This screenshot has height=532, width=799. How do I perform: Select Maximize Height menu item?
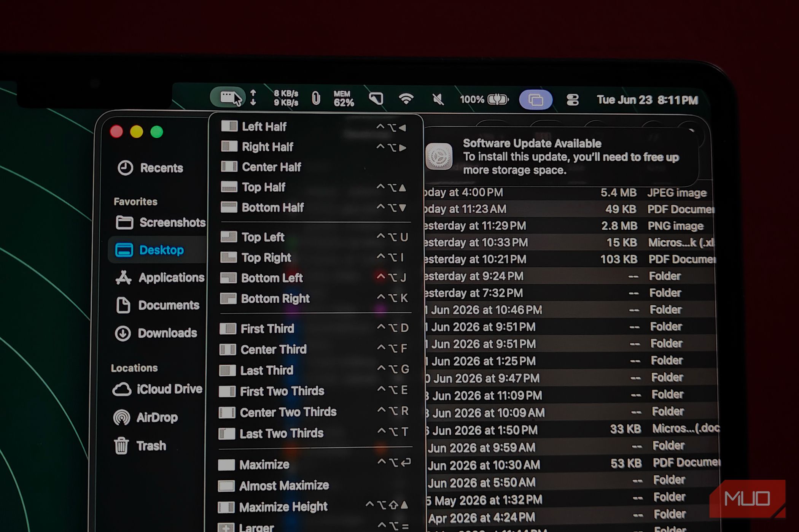click(314, 507)
